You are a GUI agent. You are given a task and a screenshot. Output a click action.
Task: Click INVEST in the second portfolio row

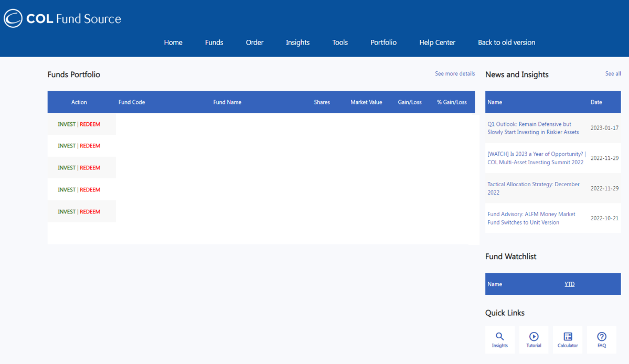67,146
